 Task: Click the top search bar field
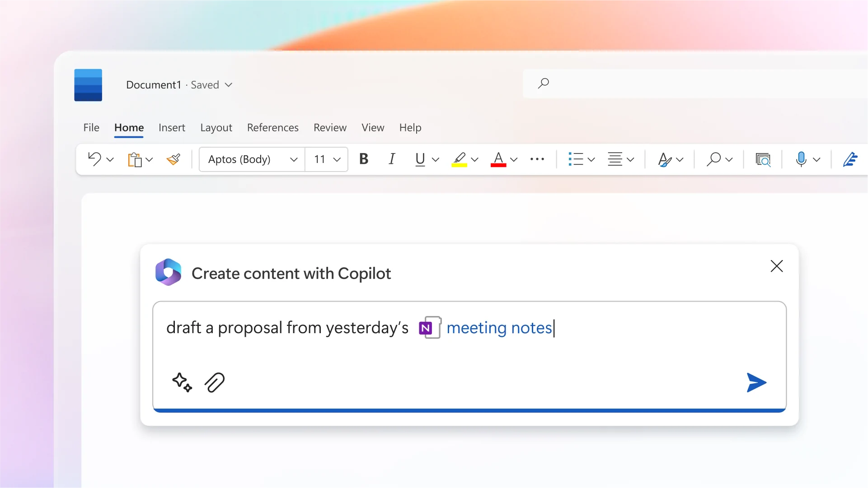695,84
